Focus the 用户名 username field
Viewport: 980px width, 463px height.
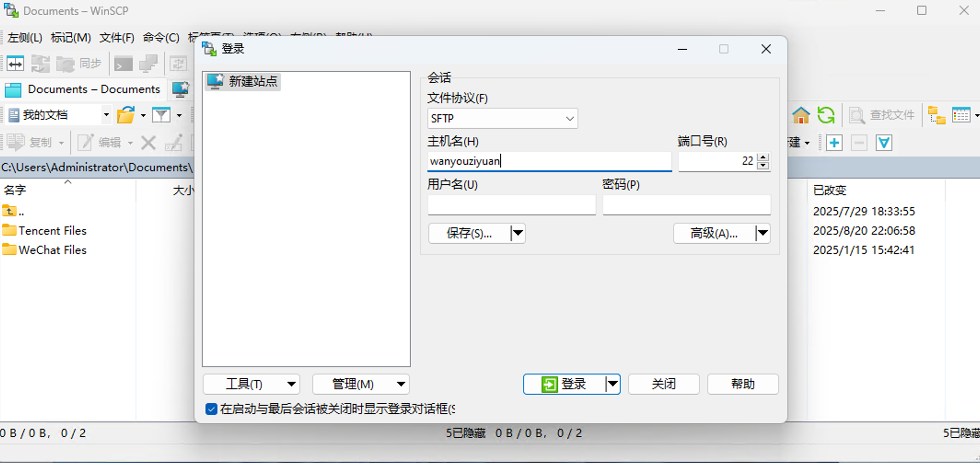pyautogui.click(x=512, y=205)
